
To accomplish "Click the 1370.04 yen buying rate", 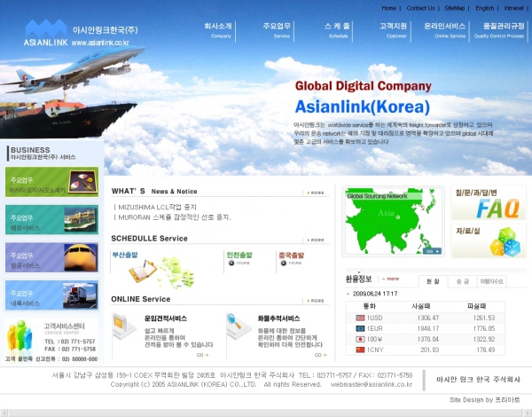I will point(428,339).
